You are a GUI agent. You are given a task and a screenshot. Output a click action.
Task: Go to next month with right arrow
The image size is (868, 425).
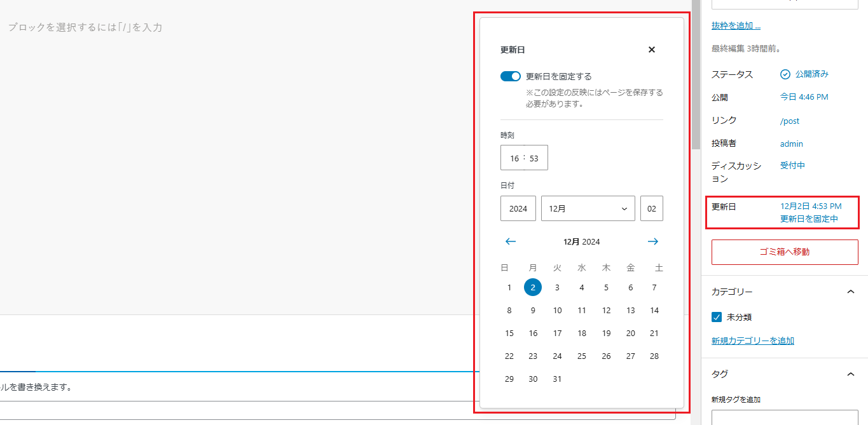[653, 241]
